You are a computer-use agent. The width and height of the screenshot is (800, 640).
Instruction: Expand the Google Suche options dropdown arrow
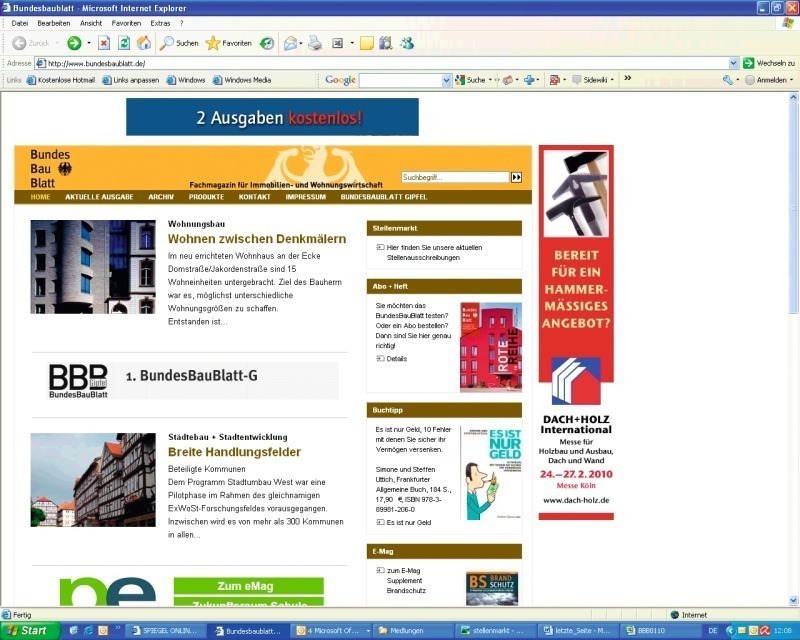490,80
